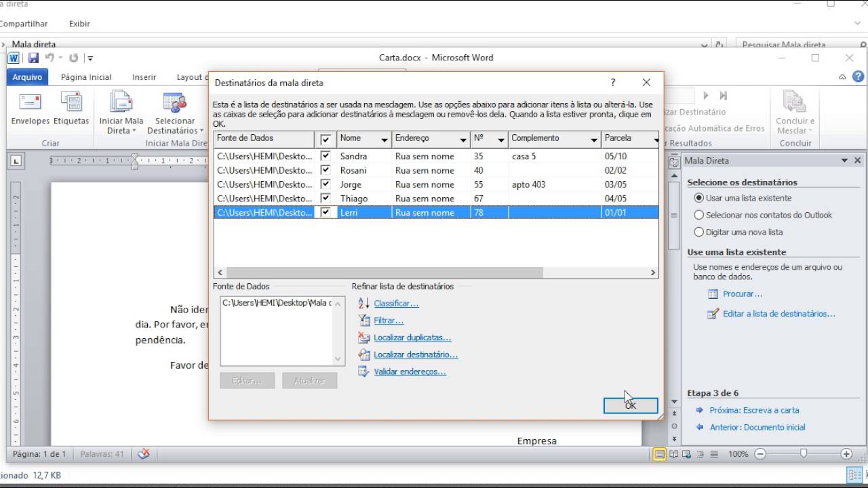Minimize the ribbon with the chevron
Image resolution: width=868 pixels, height=488 pixels.
(x=842, y=77)
